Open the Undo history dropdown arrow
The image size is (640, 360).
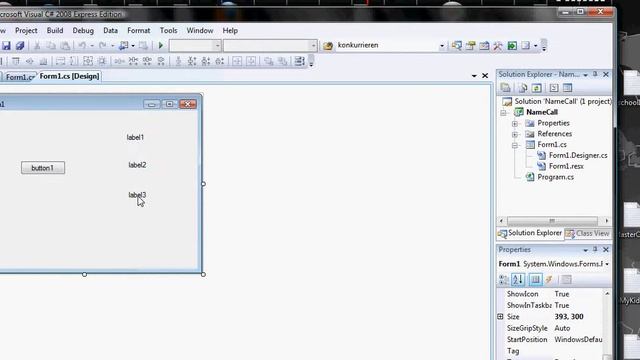[x=92, y=46]
